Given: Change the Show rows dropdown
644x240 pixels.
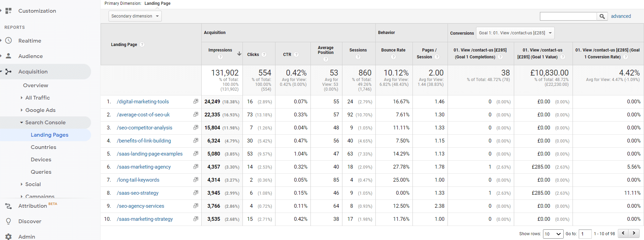Looking at the screenshot, I should coord(553,234).
